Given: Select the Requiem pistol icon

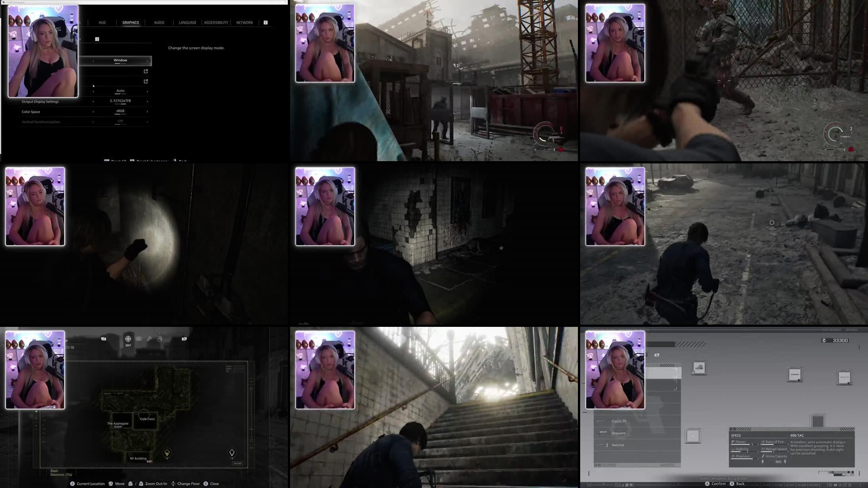Looking at the screenshot, I should pyautogui.click(x=603, y=433).
